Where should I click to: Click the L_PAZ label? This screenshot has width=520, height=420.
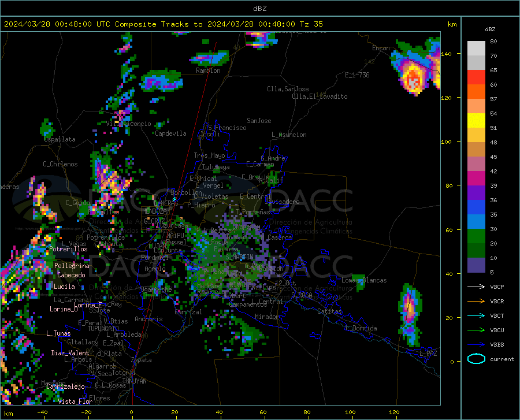(429, 354)
